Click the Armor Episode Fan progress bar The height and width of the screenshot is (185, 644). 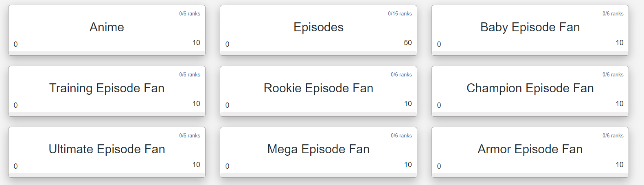[530, 175]
